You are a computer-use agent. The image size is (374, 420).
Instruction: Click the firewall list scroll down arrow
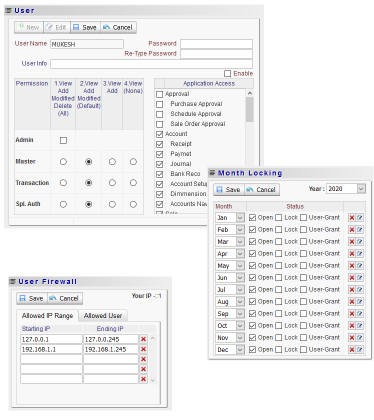pyautogui.click(x=153, y=380)
